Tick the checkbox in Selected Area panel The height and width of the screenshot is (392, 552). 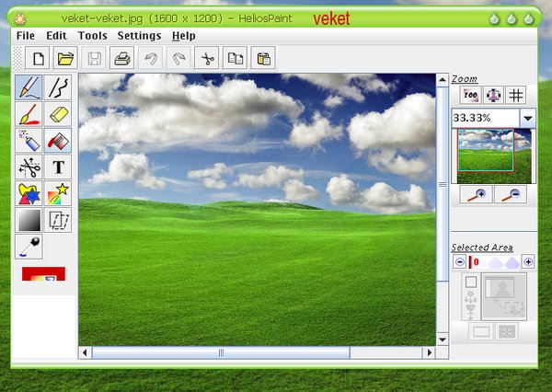point(471,282)
